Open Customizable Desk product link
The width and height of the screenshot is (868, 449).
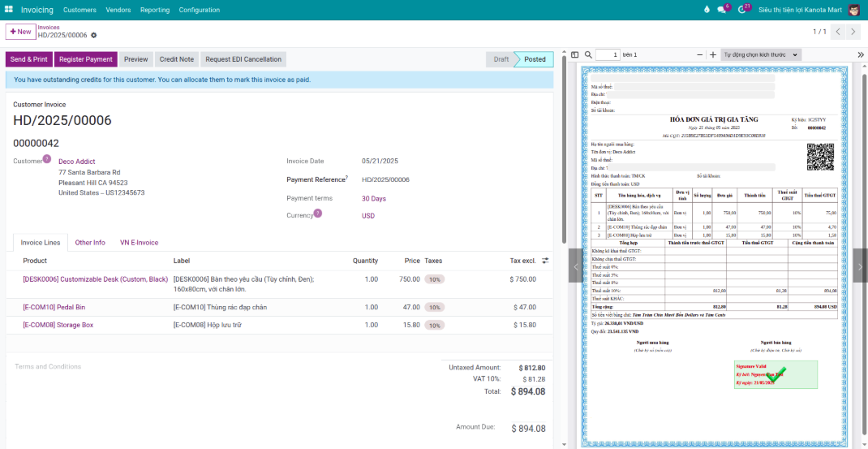95,278
